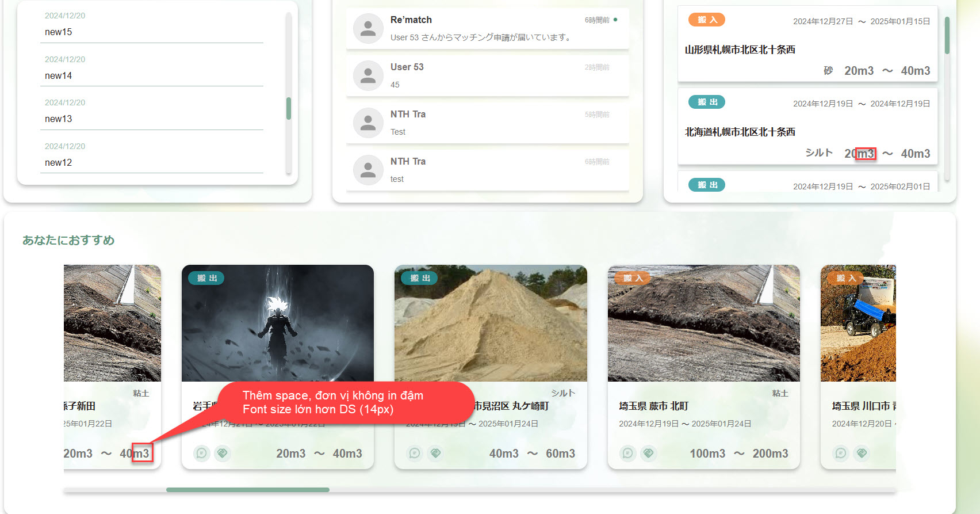Click the Re'match sender avatar icon
This screenshot has width=980, height=514.
tap(368, 28)
